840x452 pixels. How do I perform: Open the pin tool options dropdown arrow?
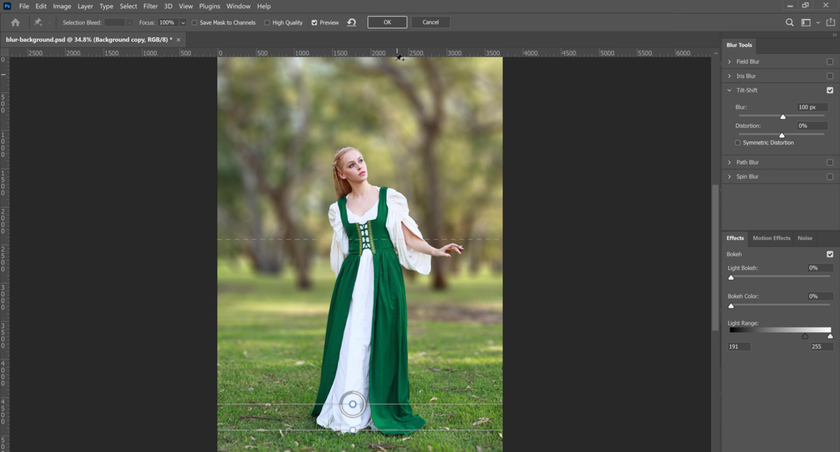(49, 22)
